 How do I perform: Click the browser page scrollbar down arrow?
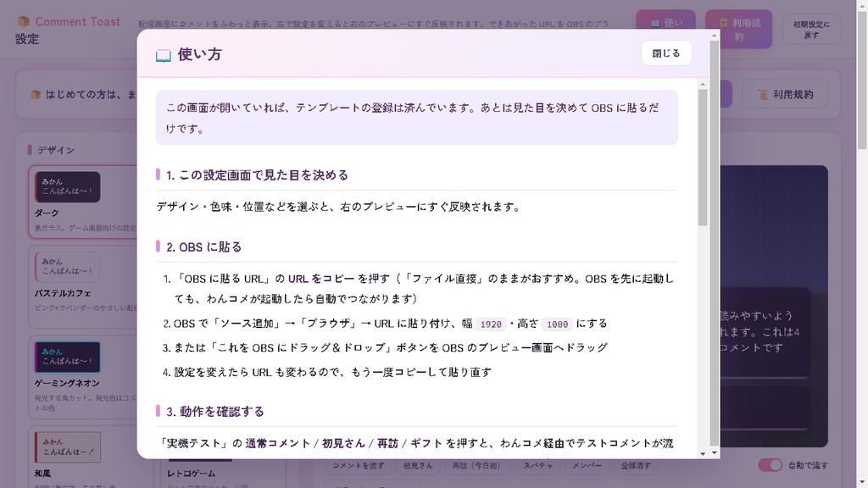[862, 483]
